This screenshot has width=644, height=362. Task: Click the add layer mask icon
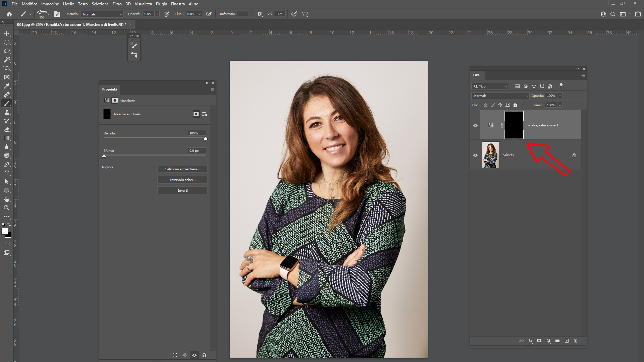(x=539, y=341)
